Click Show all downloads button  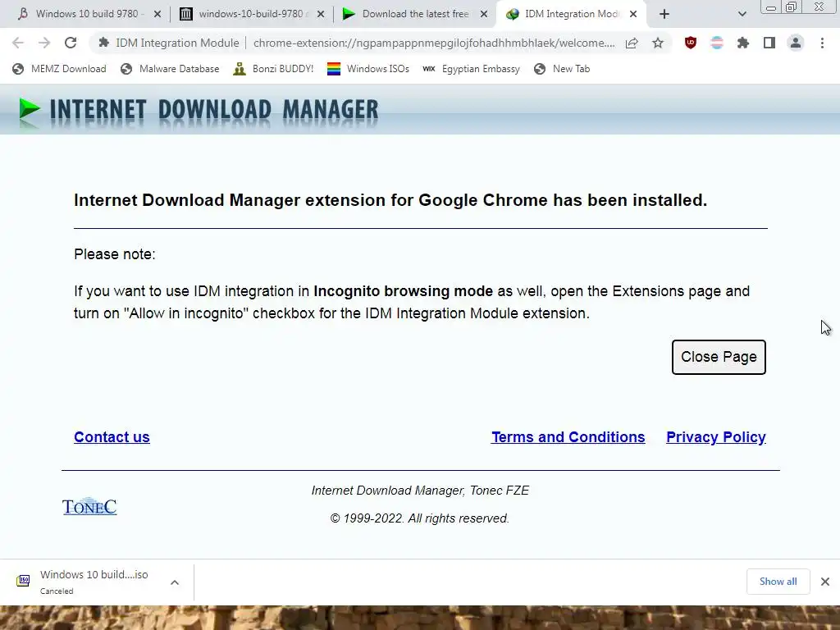coord(778,582)
